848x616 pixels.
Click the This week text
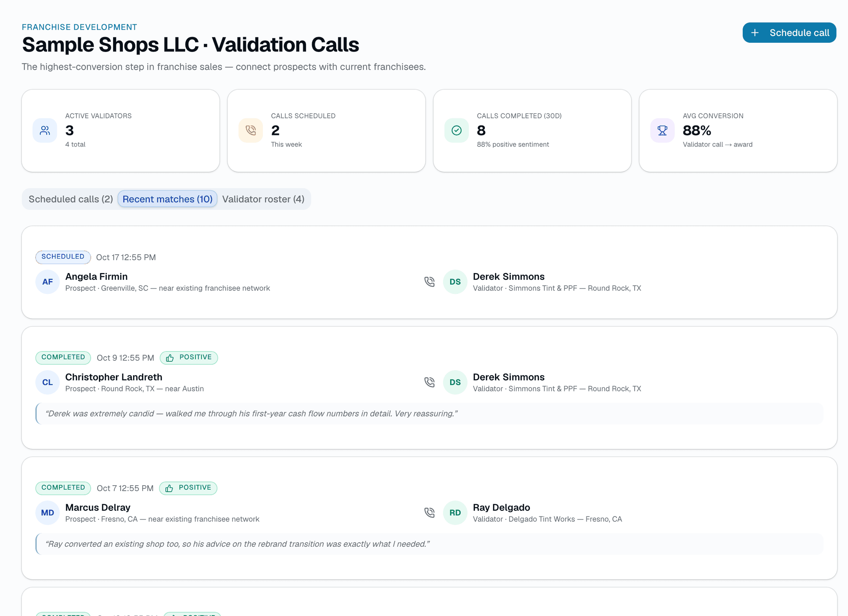tap(287, 145)
